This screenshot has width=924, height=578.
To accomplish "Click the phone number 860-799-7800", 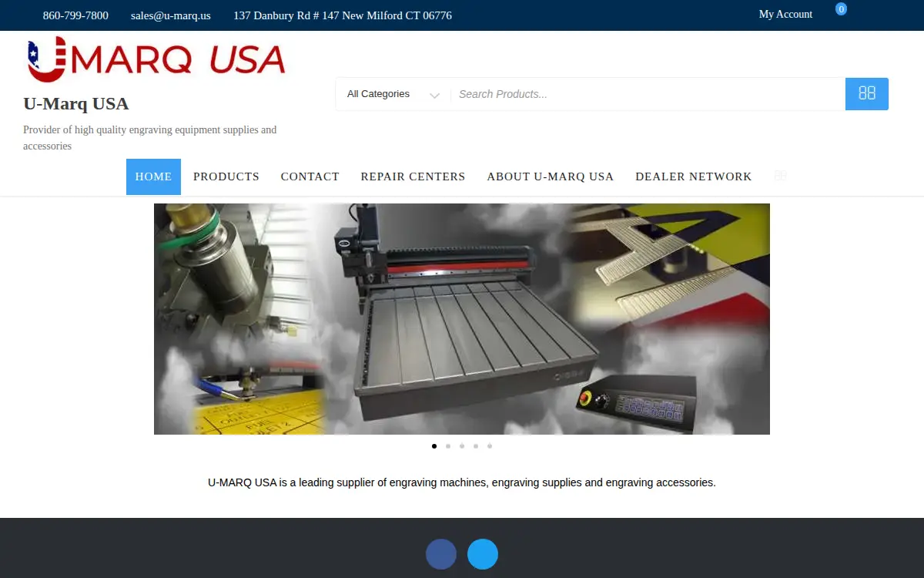I will [x=75, y=15].
